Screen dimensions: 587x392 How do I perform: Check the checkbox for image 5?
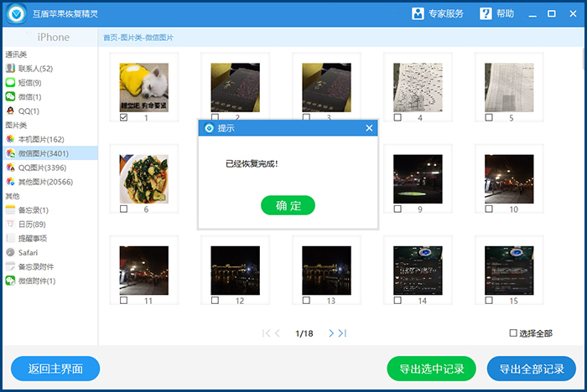(x=489, y=117)
